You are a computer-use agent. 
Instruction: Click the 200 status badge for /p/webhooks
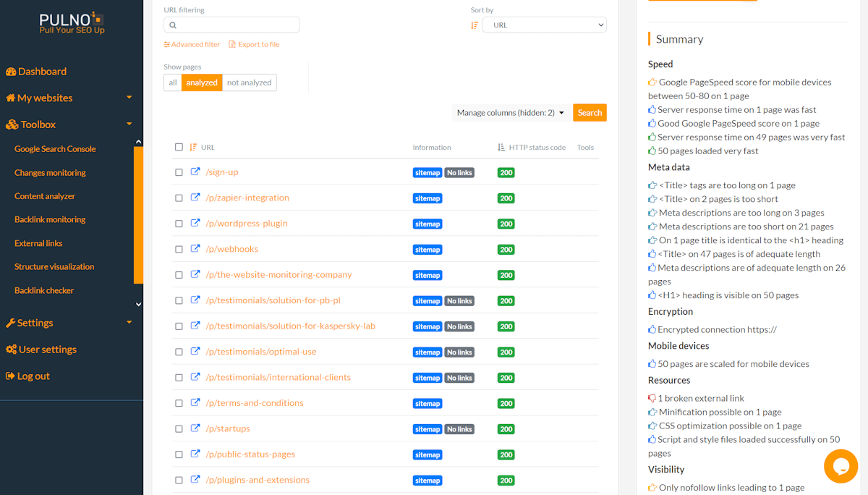click(x=506, y=250)
